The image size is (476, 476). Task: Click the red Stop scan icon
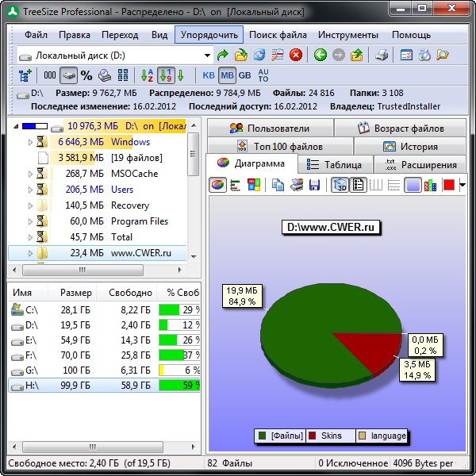click(295, 55)
